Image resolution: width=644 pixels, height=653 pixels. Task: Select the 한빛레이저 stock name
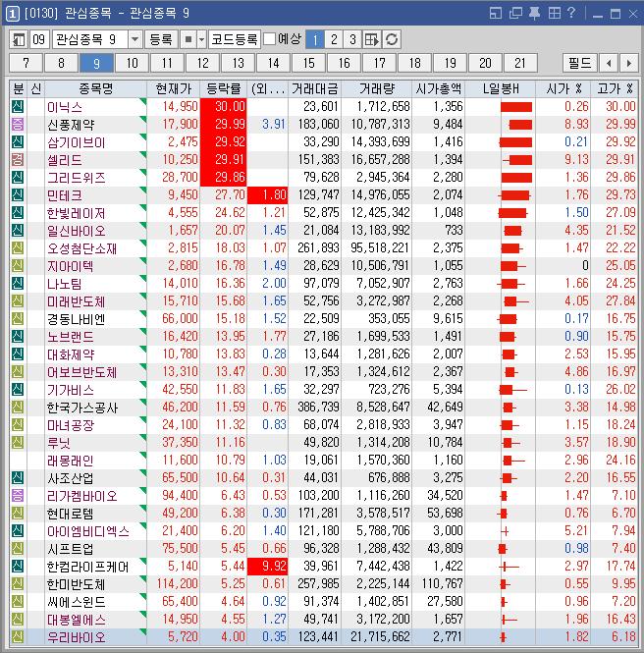[x=77, y=213]
